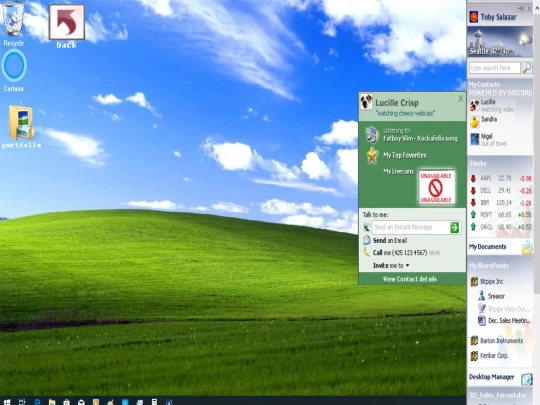Click the Bitpipe Inc SharePoint site icon
Screen dimensions: 540x405
(x=474, y=281)
